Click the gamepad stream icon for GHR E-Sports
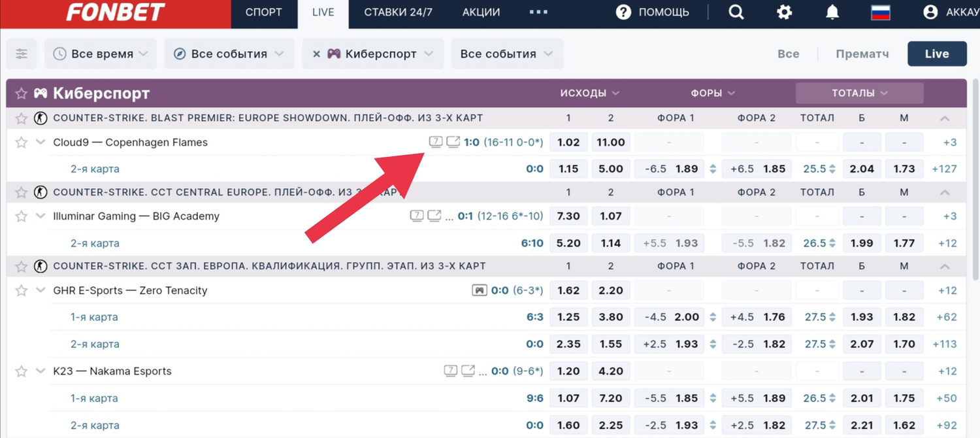980x438 pixels. point(480,290)
